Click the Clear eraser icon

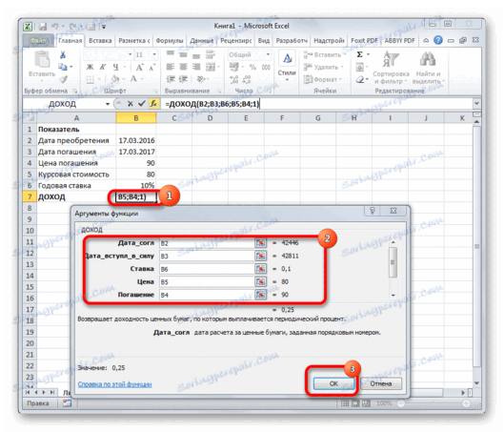360,79
